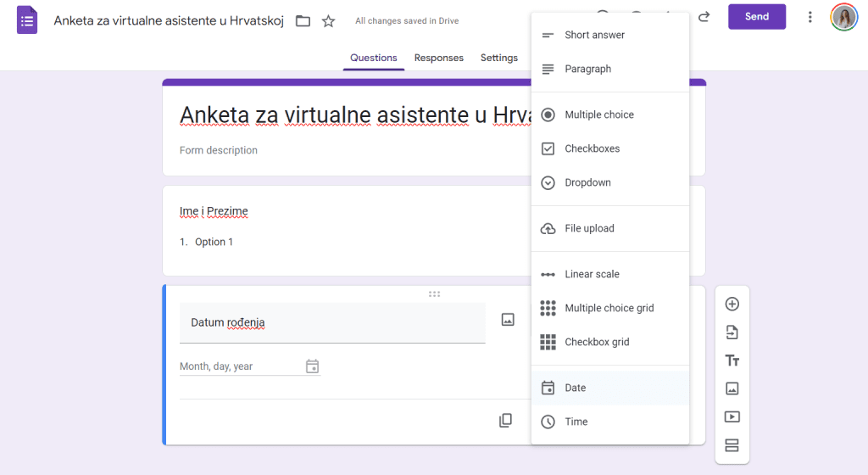The width and height of the screenshot is (868, 475).
Task: Open the Move to folder icon
Action: [x=303, y=21]
